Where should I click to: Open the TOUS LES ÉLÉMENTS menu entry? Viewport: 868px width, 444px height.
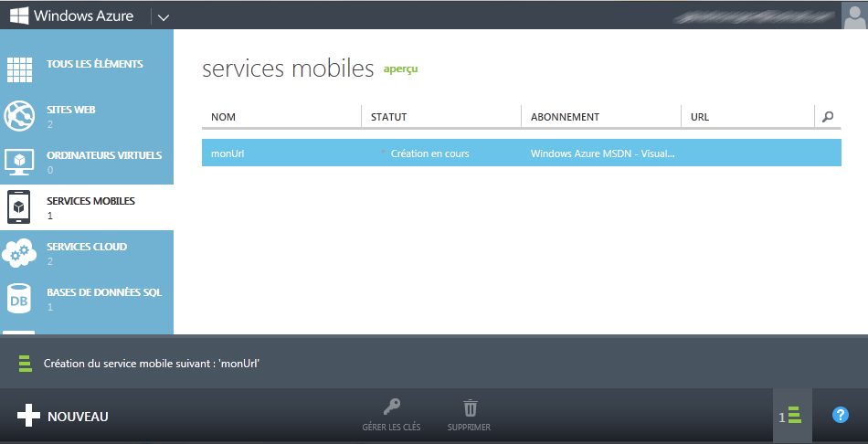coord(95,64)
